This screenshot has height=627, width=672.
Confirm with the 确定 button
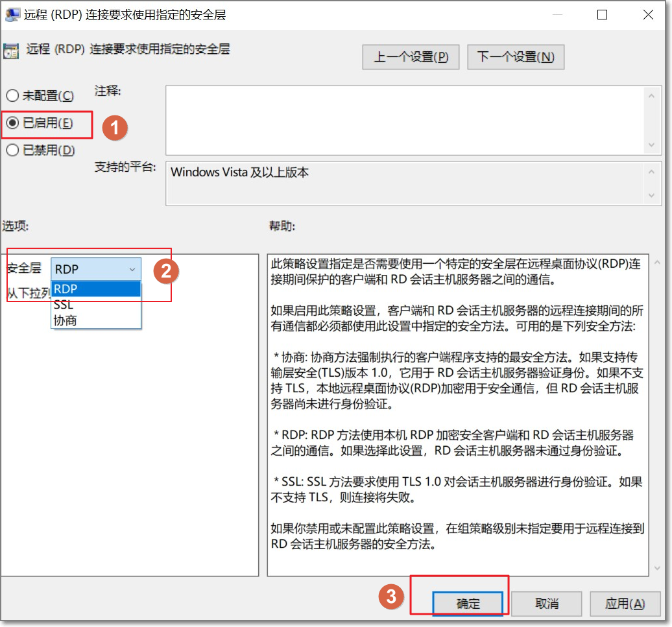(468, 604)
